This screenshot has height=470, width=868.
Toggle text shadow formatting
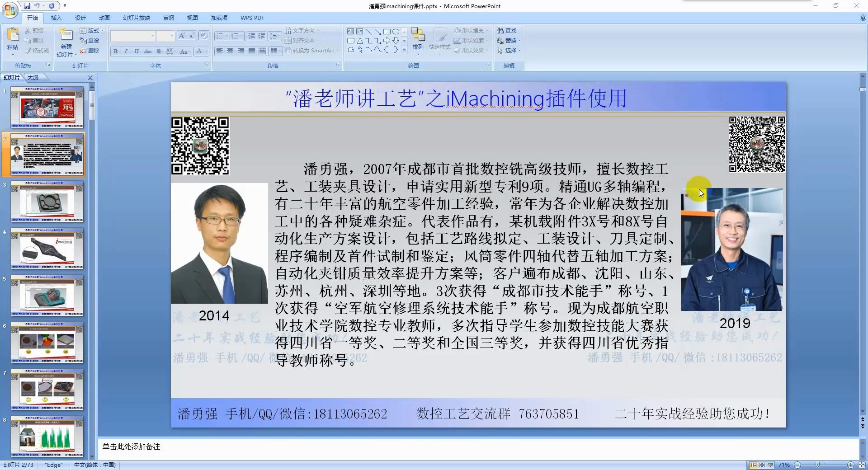159,51
